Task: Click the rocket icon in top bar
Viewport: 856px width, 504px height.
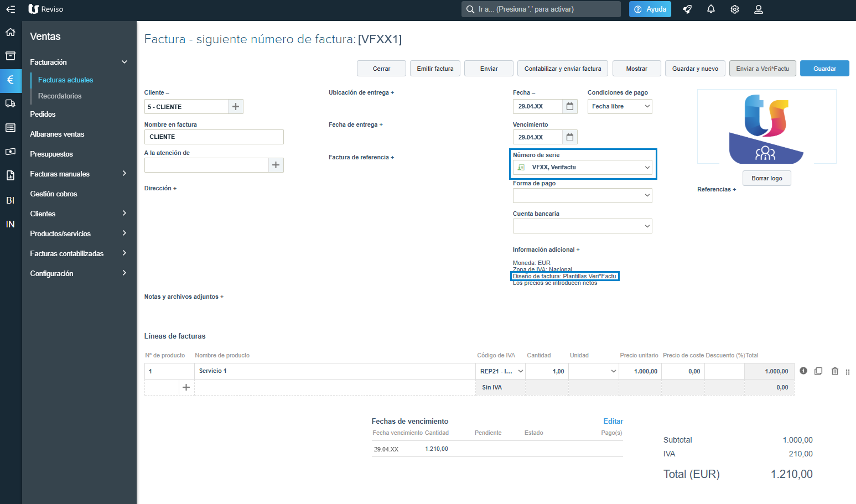Action: (x=687, y=9)
